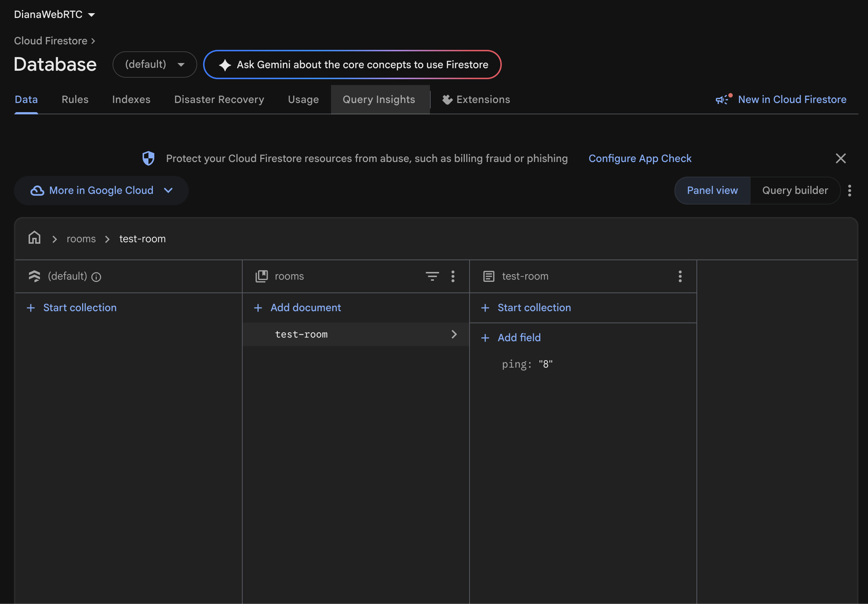Click the Configure App Check link
The height and width of the screenshot is (604, 868).
tap(640, 158)
